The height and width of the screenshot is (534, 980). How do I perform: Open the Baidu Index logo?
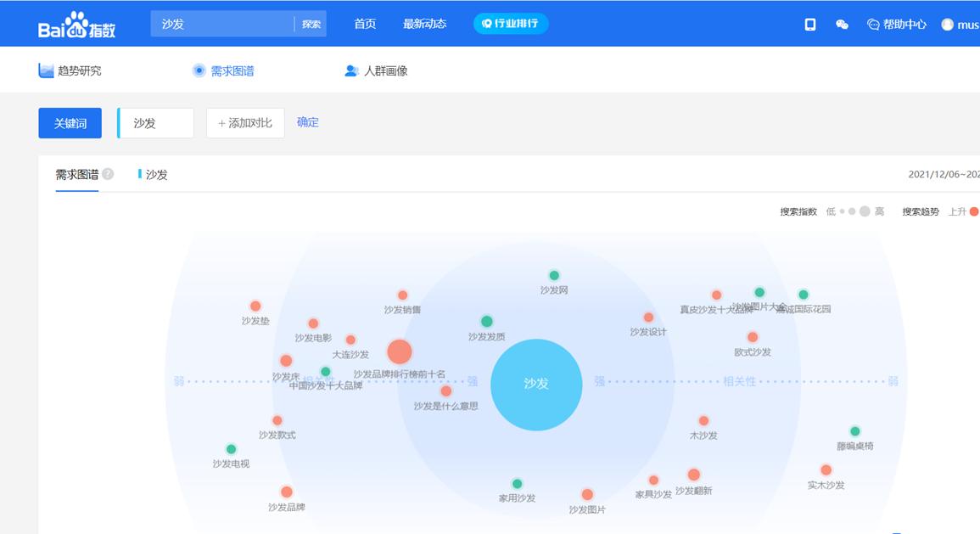(76, 25)
